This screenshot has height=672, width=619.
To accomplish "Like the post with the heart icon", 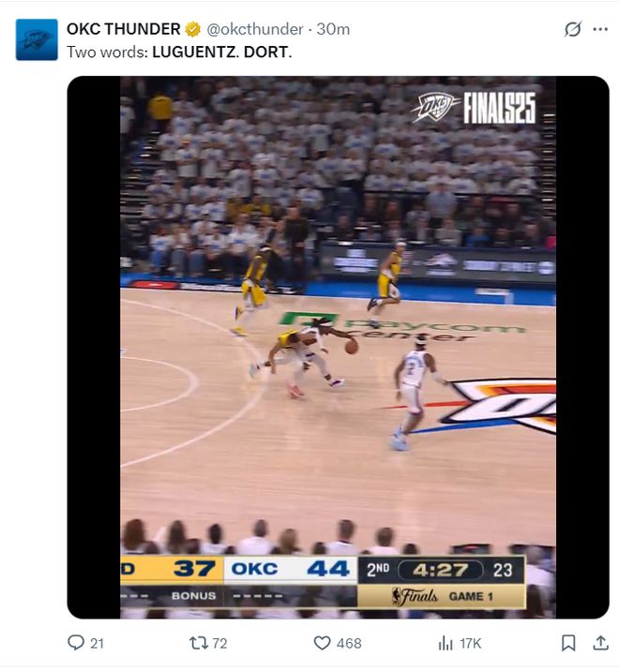I will [322, 643].
